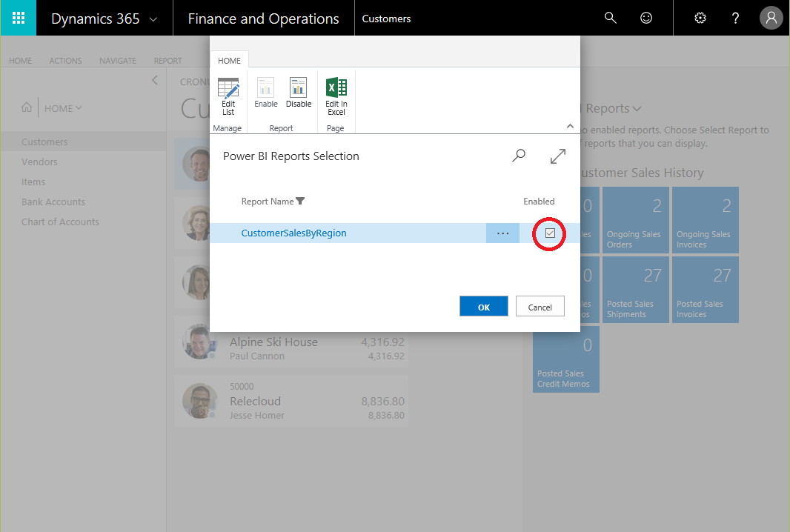This screenshot has width=790, height=532.
Task: Click the Disable report icon
Action: [299, 93]
